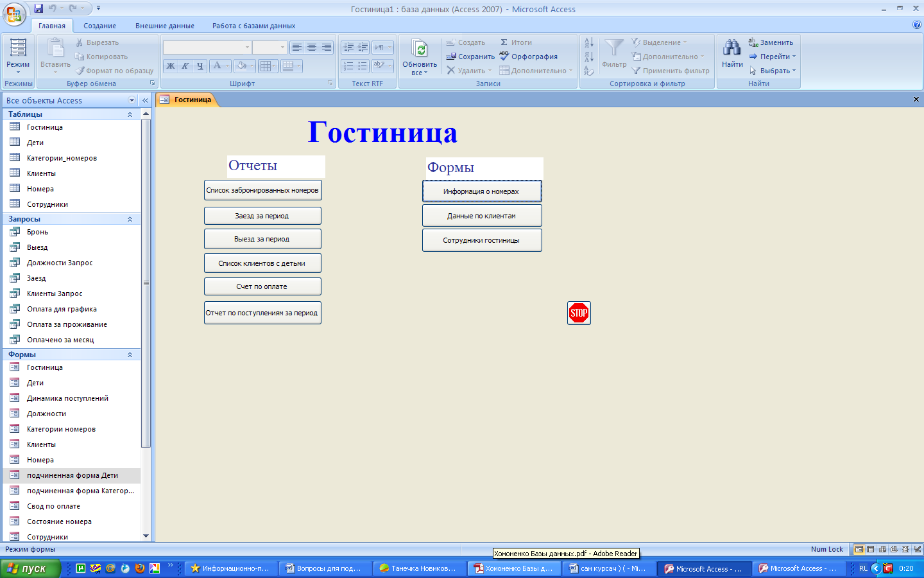Screen dimensions: 924x578
Task: Toggle italic К formatting
Action: [x=185, y=66]
